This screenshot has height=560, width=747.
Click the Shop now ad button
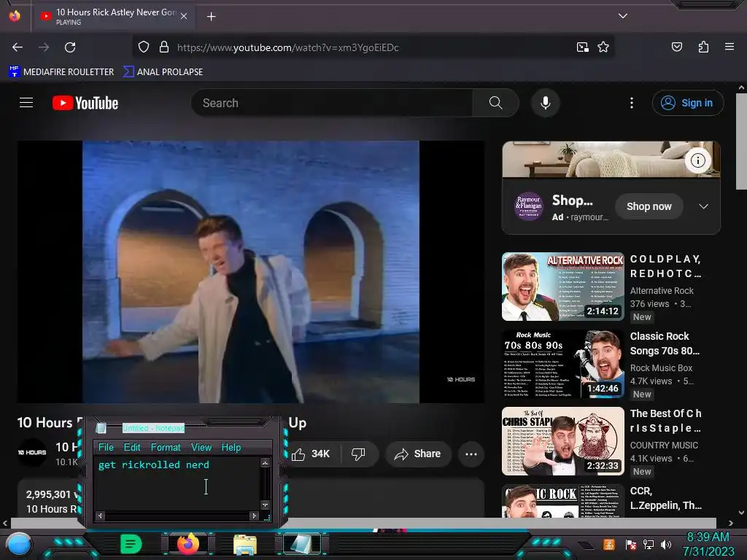(x=649, y=206)
